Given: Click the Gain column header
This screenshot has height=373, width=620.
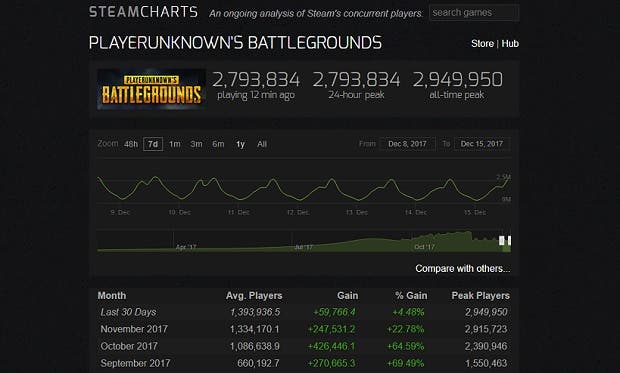Looking at the screenshot, I should 348,295.
